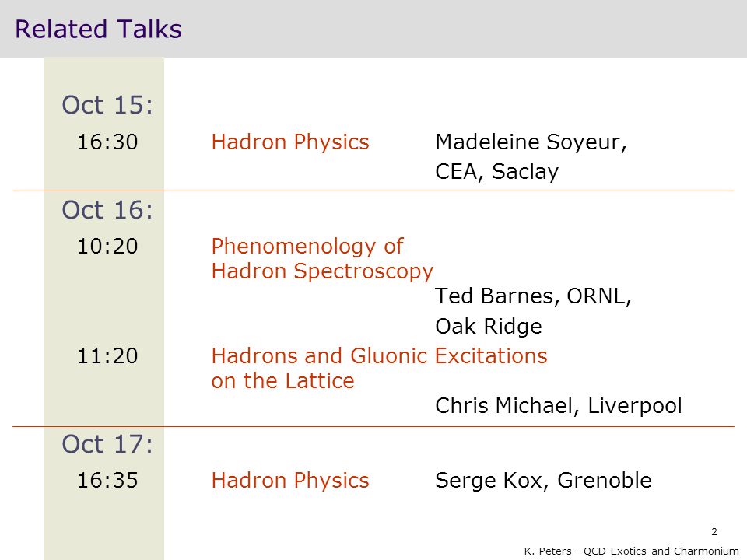Select the Oct 17 date heading
Screen dimensions: 747x560
[x=107, y=444]
